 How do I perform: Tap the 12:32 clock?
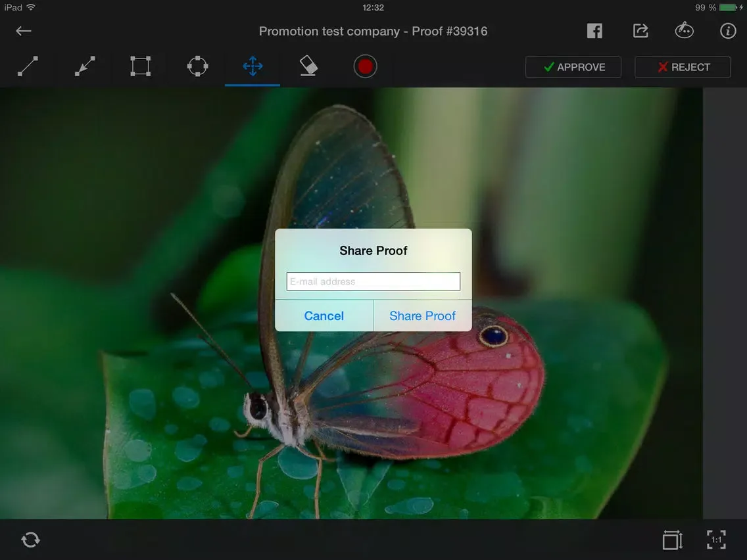point(373,8)
